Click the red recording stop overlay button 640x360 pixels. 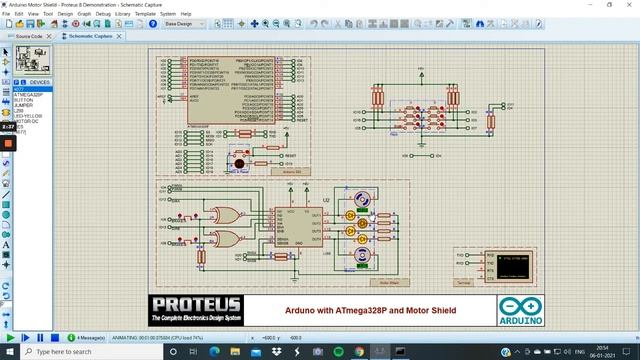pyautogui.click(x=8, y=143)
